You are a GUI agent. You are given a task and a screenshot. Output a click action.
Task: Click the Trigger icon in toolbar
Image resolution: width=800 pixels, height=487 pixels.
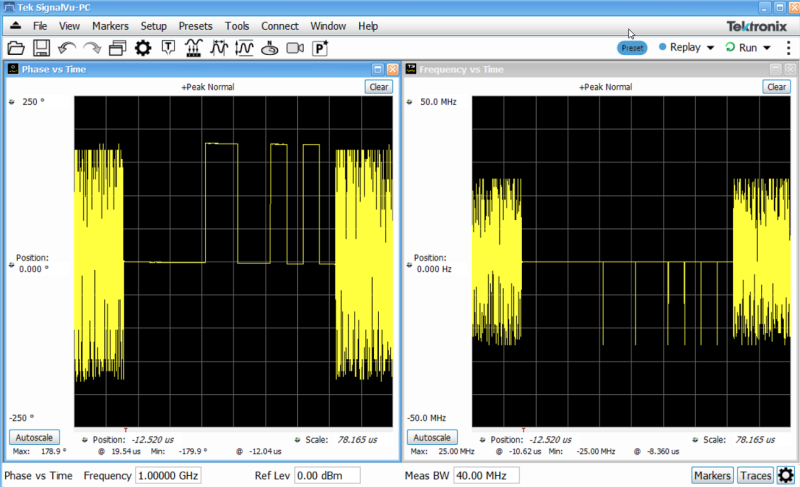tap(169, 47)
